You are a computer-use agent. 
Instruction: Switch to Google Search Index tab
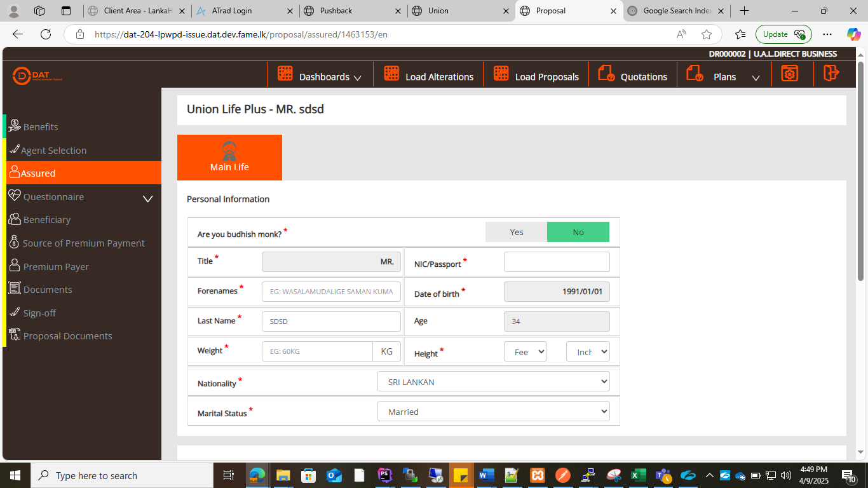(x=677, y=11)
